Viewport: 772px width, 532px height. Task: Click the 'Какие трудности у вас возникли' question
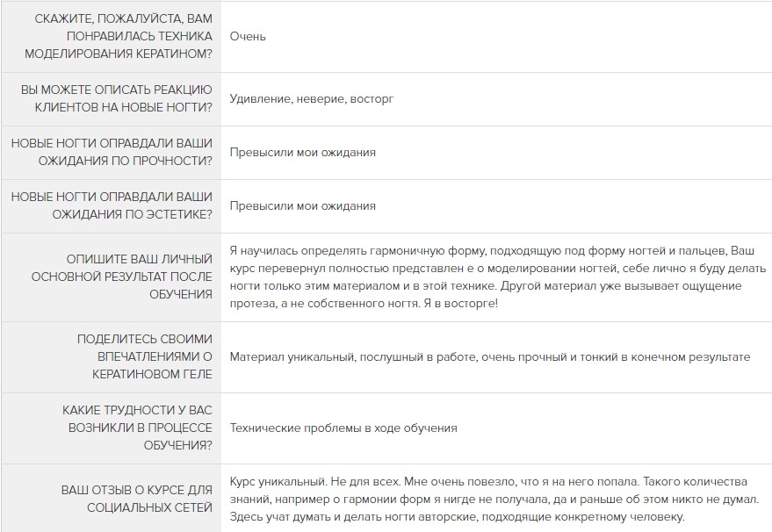137,428
